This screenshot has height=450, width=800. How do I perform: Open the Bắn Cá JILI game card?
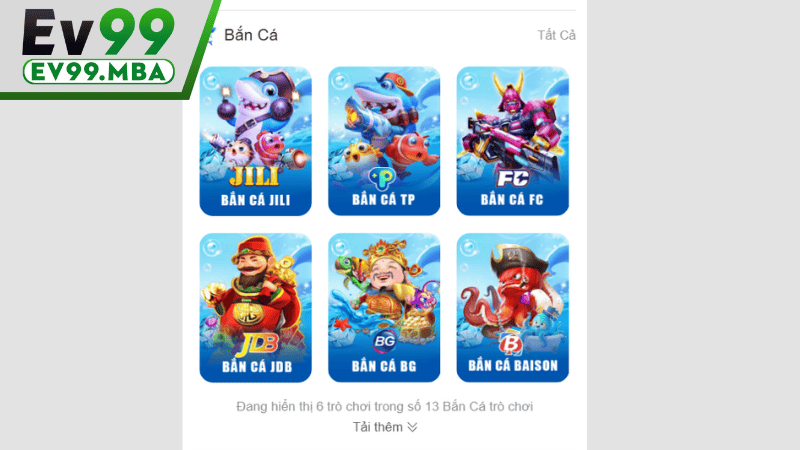click(x=256, y=141)
